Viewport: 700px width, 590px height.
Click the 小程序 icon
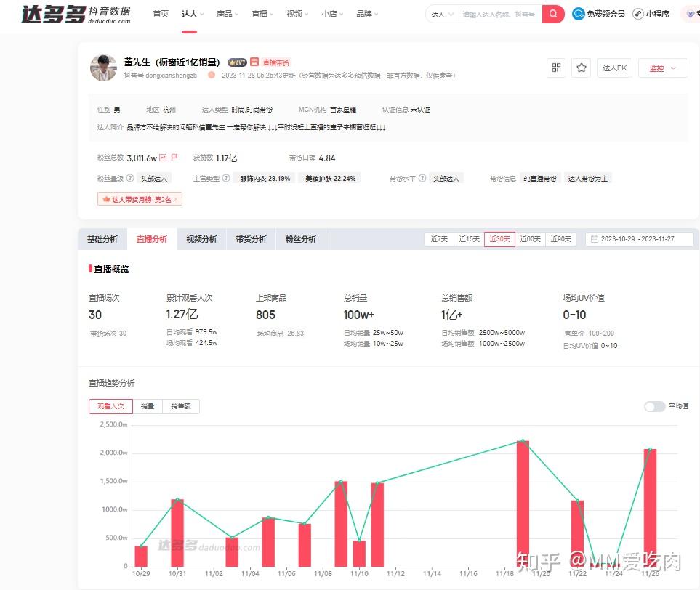tap(638, 15)
